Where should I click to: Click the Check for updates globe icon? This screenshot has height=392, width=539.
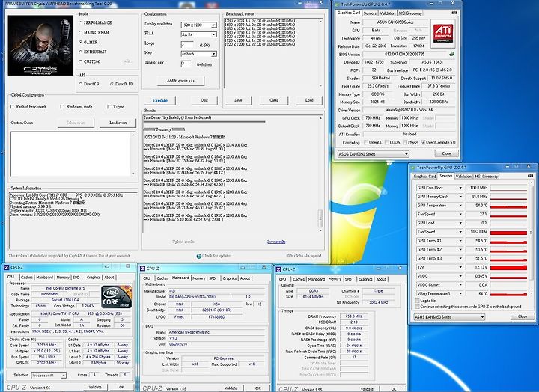coord(198,256)
